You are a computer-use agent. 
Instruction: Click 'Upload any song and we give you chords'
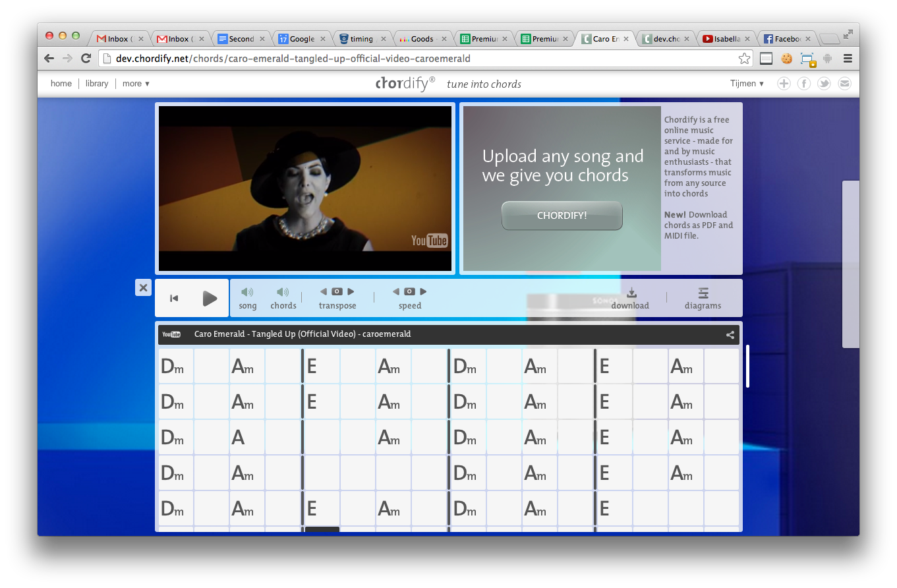pos(563,165)
